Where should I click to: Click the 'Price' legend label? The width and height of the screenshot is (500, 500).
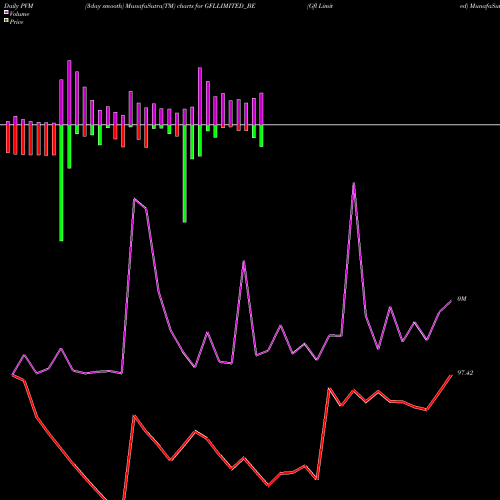point(16,22)
